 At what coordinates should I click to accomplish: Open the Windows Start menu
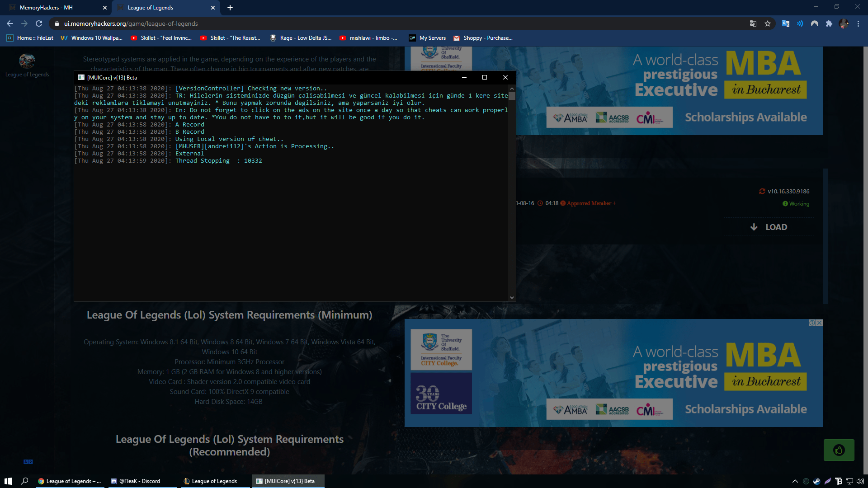8,481
